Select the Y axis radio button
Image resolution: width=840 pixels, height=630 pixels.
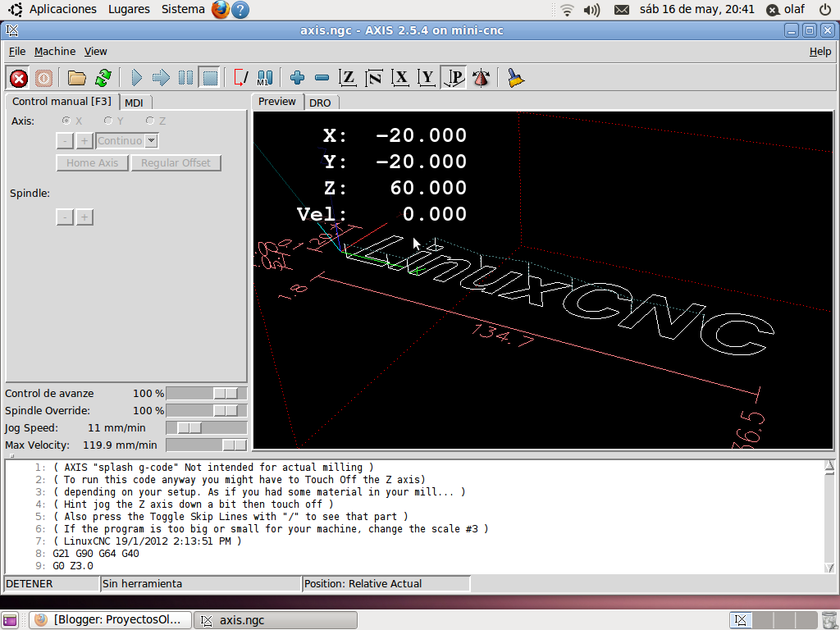click(108, 121)
